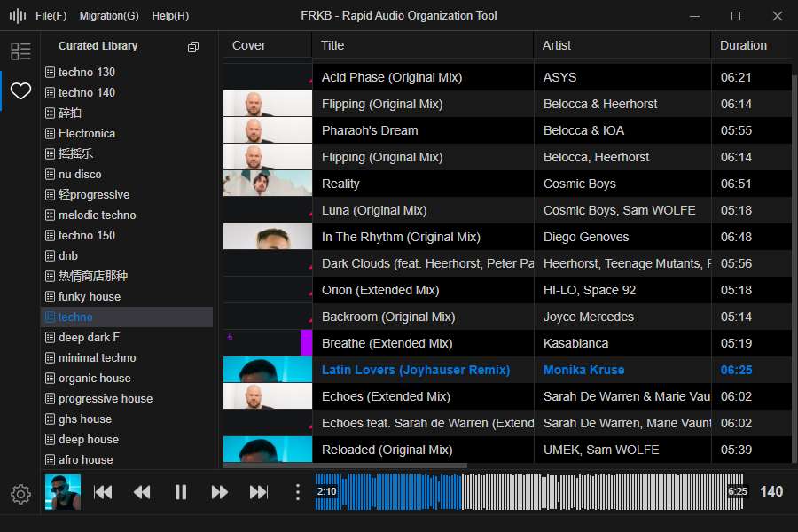Image resolution: width=798 pixels, height=532 pixels.
Task: Skip to next track
Action: pos(259,492)
